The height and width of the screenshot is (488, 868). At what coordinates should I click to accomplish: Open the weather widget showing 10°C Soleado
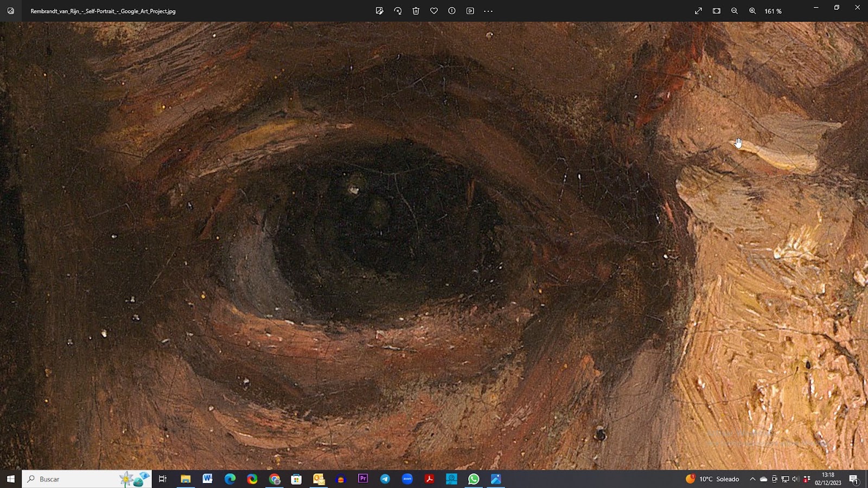[712, 479]
